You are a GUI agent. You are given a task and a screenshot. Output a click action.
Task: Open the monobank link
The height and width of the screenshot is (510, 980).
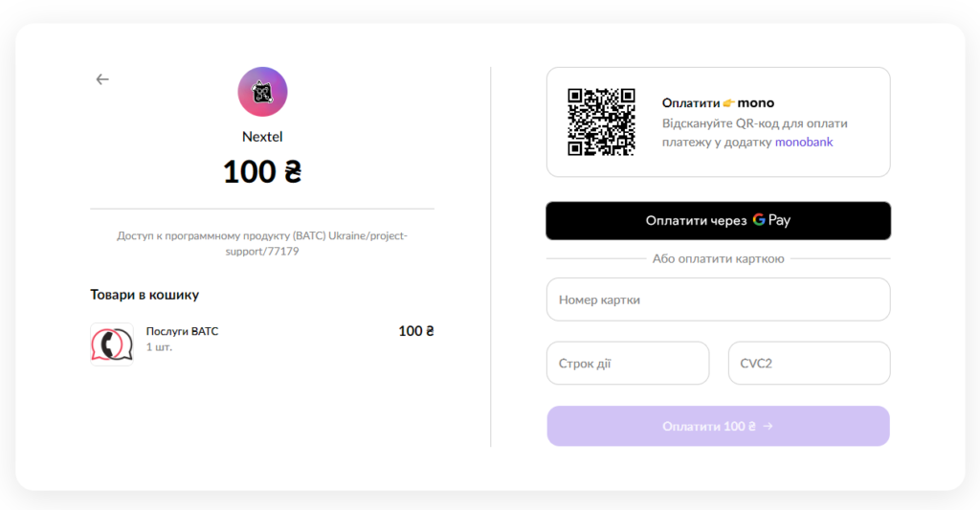[x=804, y=143]
